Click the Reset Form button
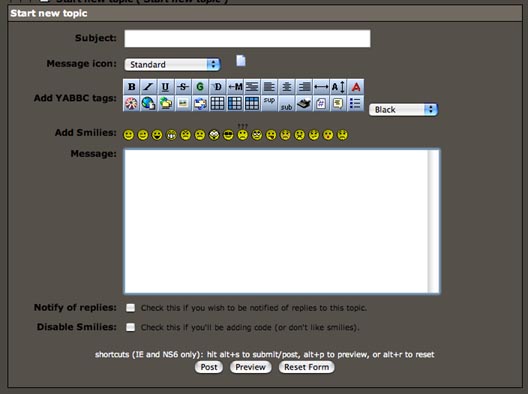This screenshot has height=394, width=528. pos(306,367)
